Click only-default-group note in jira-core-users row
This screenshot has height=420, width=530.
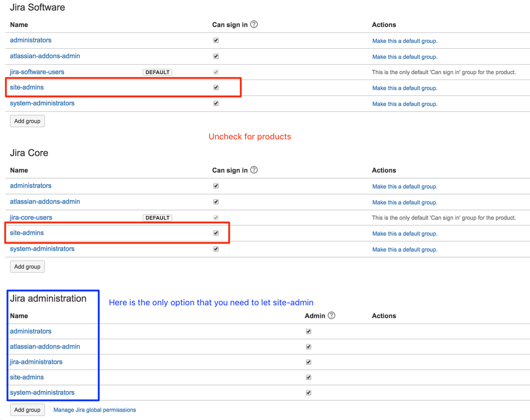444,217
